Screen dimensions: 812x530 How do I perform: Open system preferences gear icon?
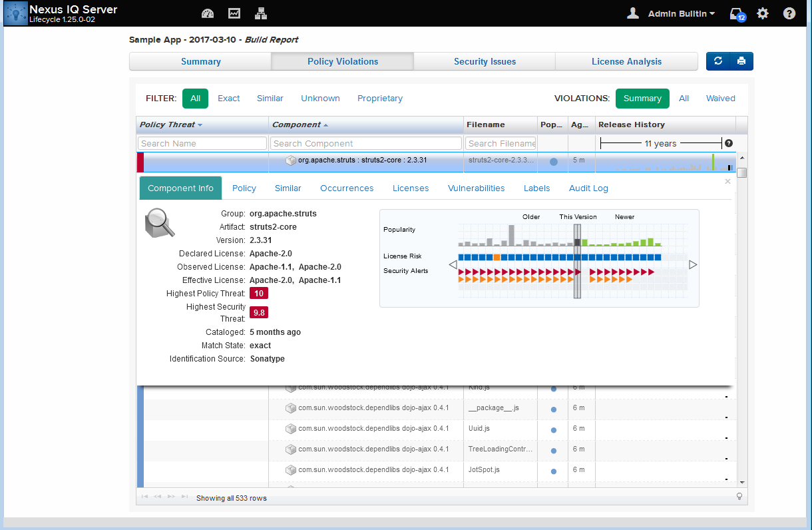point(763,13)
